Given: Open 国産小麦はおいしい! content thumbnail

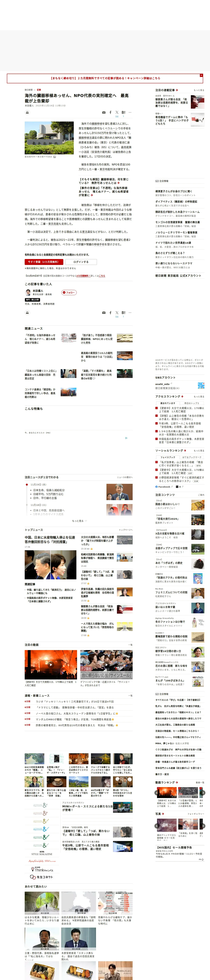Looking at the screenshot, I should coord(198,505).
